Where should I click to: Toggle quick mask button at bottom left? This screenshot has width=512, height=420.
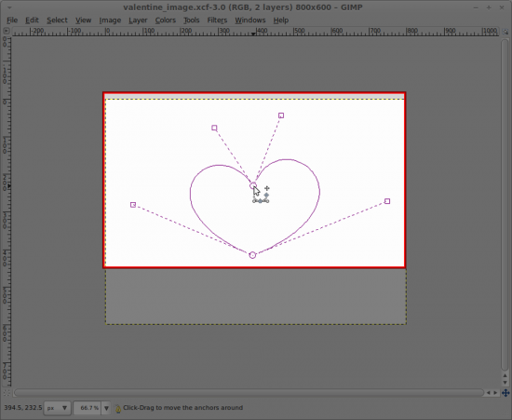pos(7,392)
